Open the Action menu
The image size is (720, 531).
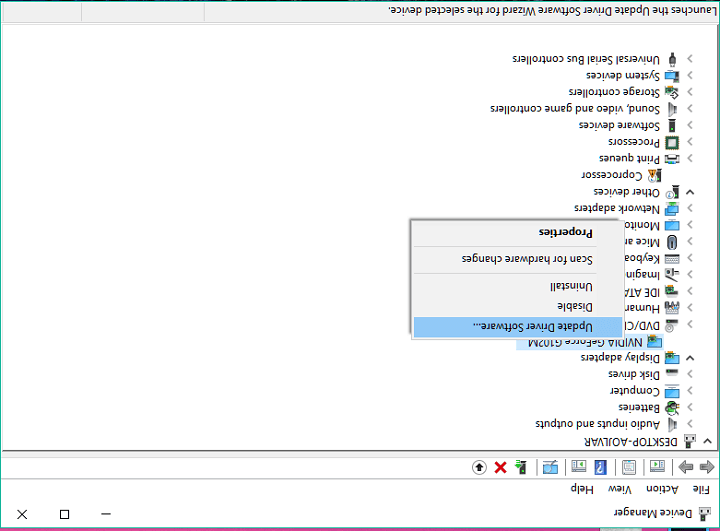coord(662,490)
